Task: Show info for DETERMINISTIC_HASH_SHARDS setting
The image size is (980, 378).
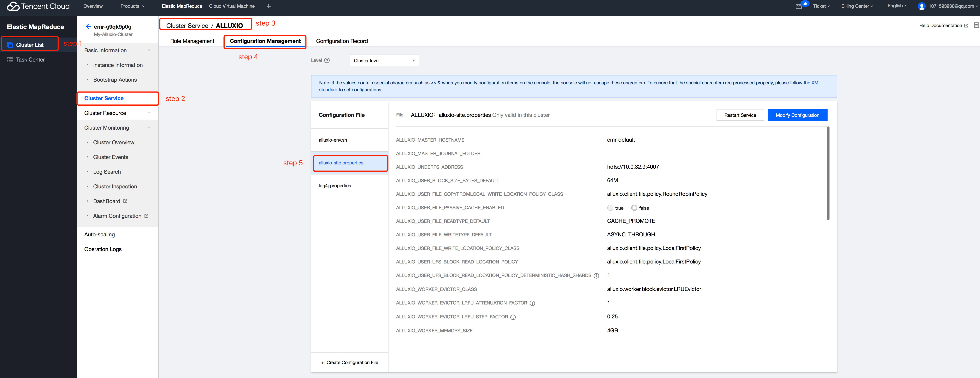Action: tap(596, 276)
